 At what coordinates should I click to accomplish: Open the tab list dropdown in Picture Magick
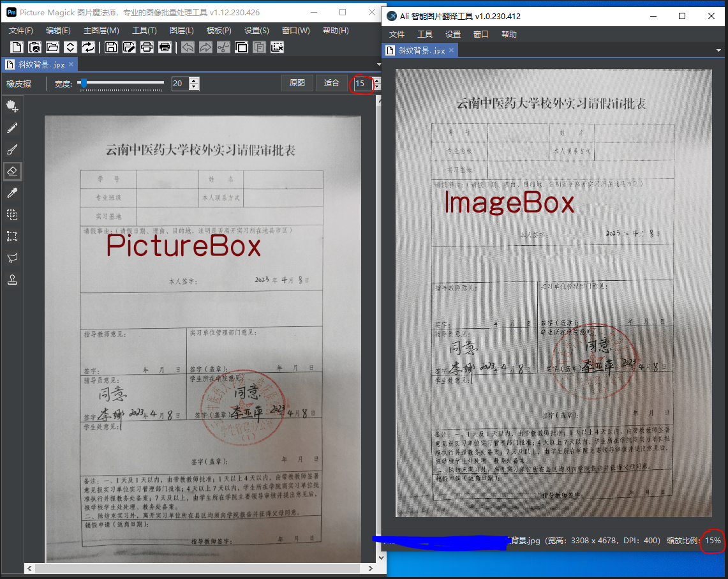(379, 64)
